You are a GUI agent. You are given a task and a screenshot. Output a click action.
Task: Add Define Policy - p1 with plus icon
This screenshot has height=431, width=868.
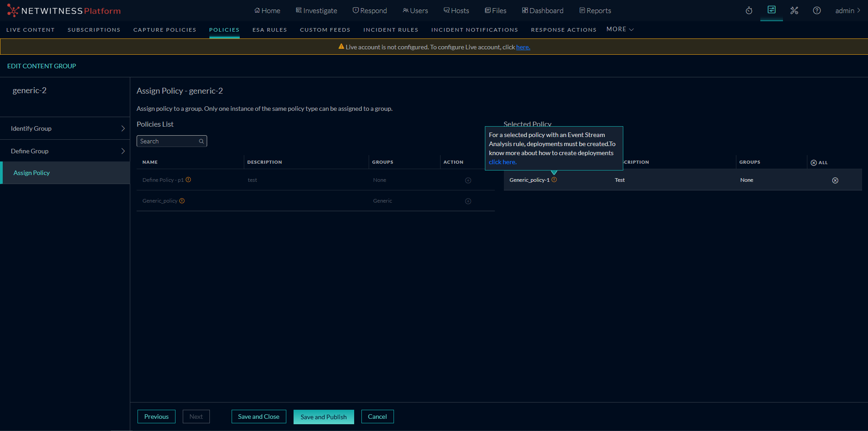point(468,180)
